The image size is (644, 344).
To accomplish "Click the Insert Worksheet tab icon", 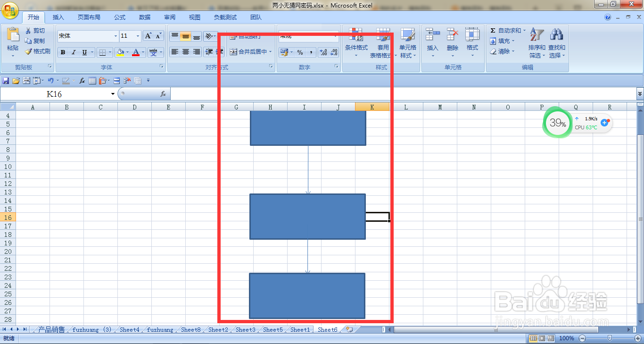I will [349, 330].
